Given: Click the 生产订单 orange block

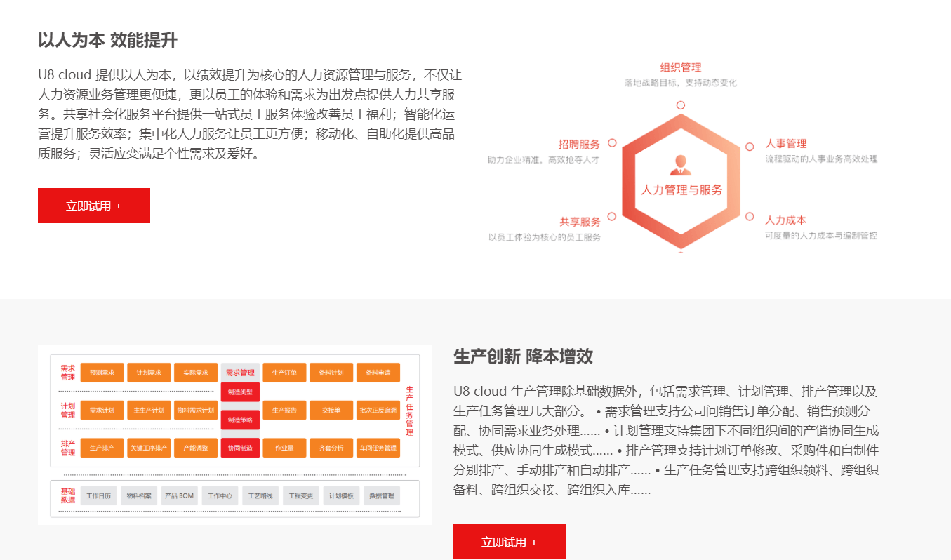Looking at the screenshot, I should pos(284,373).
